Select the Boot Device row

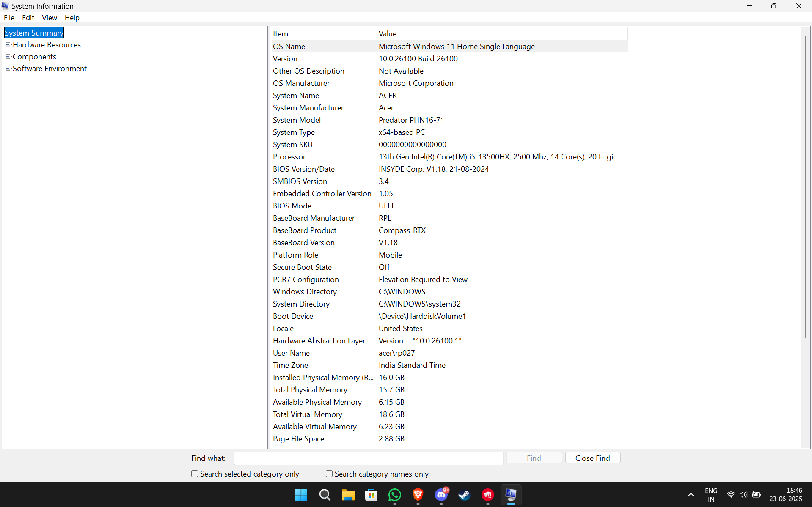[x=449, y=316]
